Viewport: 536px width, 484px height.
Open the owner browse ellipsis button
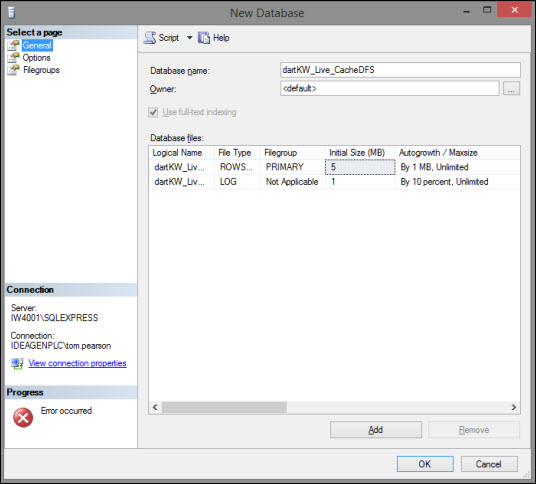(x=511, y=88)
